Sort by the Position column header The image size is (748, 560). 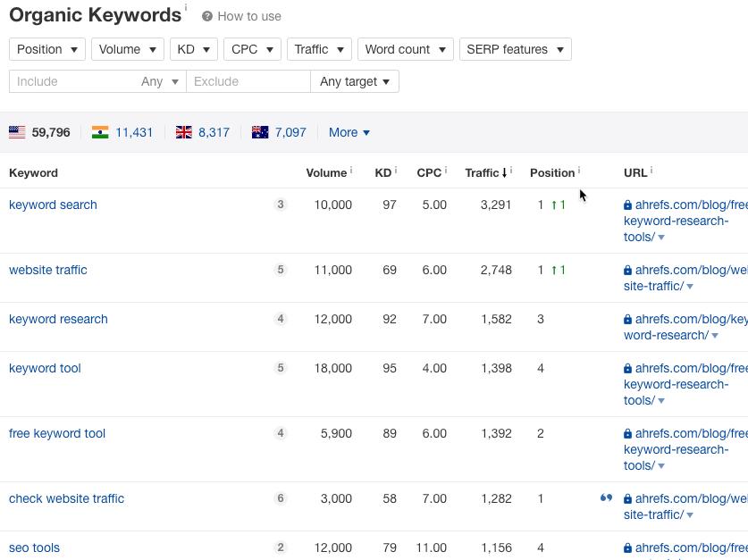pyautogui.click(x=552, y=173)
